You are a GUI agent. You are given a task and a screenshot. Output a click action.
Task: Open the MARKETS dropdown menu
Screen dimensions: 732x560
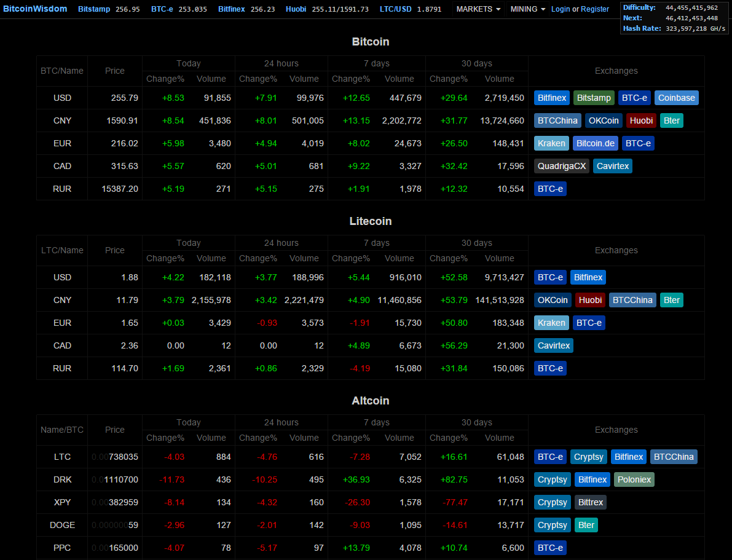tap(479, 9)
